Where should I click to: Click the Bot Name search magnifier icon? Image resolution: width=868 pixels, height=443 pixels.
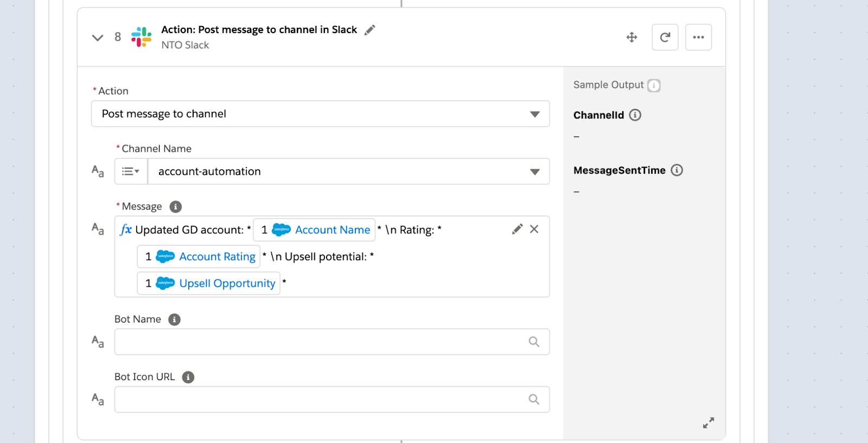click(534, 342)
